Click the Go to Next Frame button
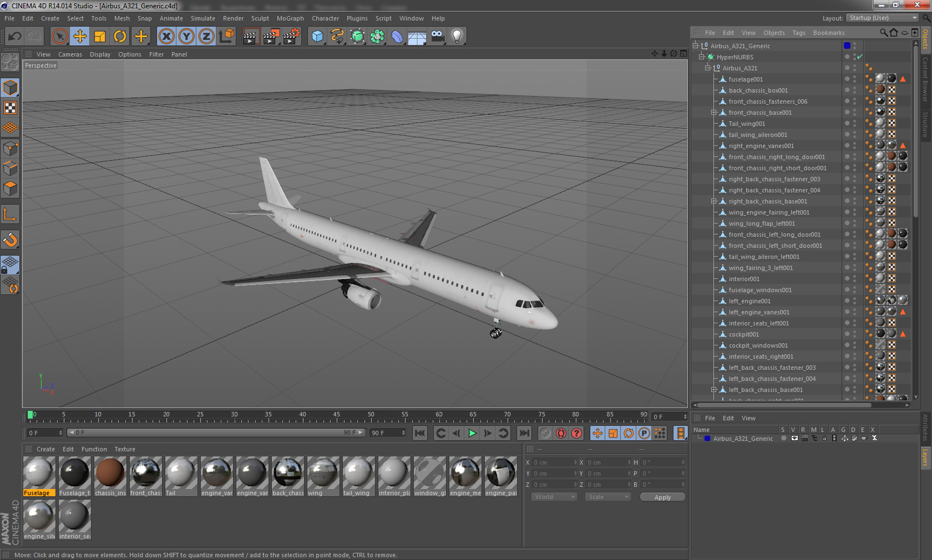Image resolution: width=932 pixels, height=560 pixels. (x=488, y=433)
